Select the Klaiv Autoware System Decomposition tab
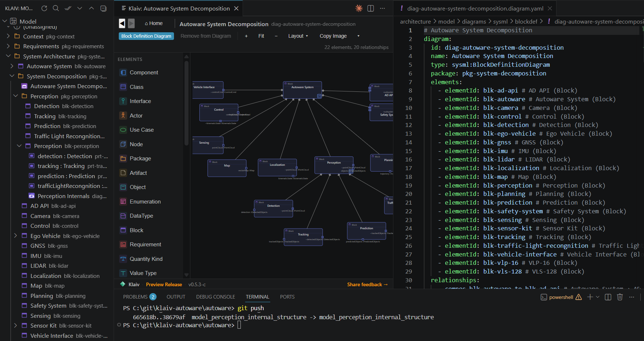 pyautogui.click(x=179, y=8)
